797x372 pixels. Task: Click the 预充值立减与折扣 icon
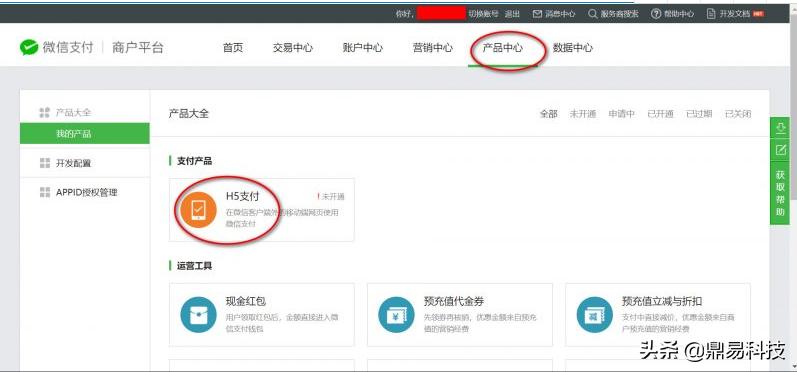click(595, 315)
